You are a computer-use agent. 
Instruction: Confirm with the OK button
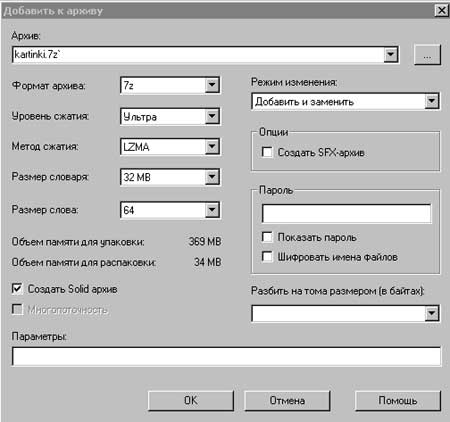[x=191, y=400]
